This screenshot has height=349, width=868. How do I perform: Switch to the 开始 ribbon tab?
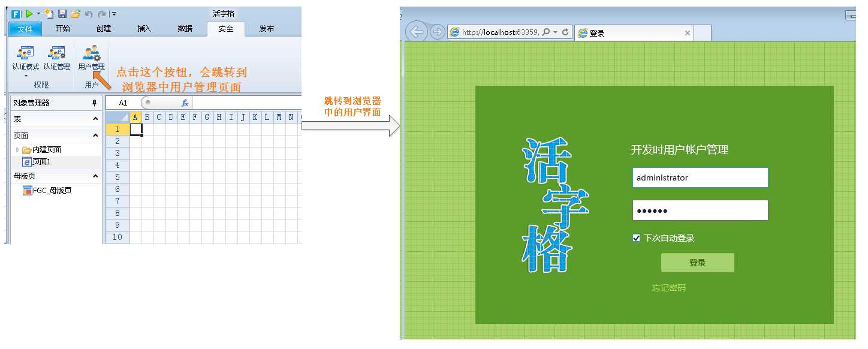click(x=62, y=28)
